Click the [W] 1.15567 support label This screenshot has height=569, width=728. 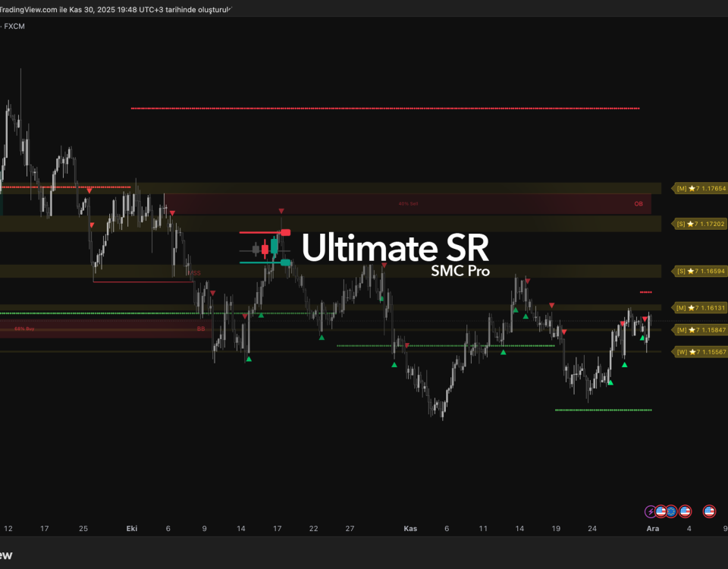(700, 352)
